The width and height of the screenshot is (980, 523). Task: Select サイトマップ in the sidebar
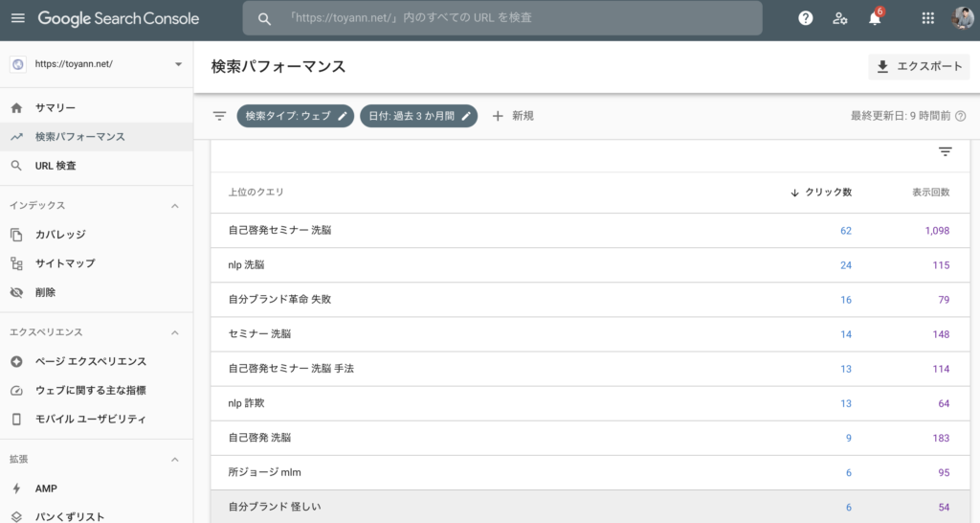(x=65, y=263)
